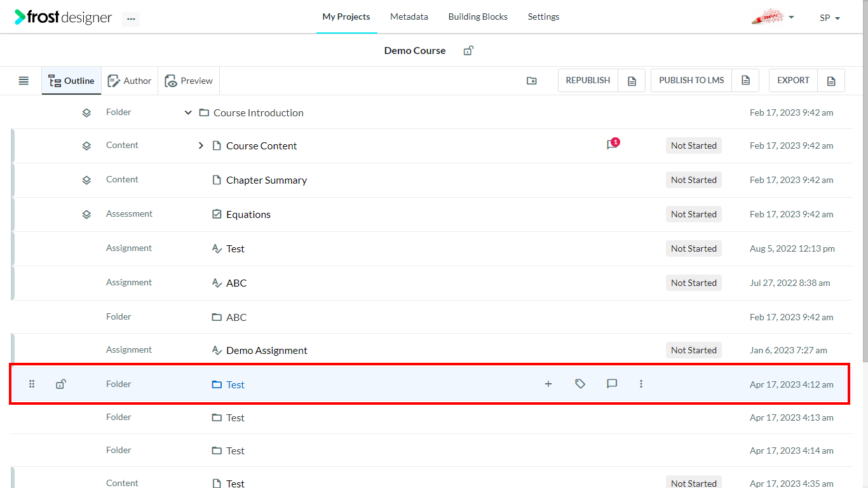This screenshot has width=868, height=488.
Task: Click the date Jul 27, 2022 8:38 am
Action: point(790,283)
